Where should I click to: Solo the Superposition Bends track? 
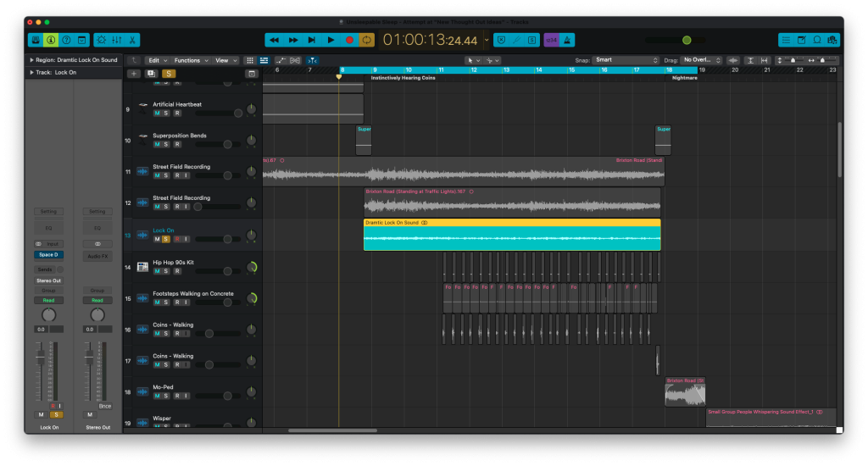tap(165, 144)
